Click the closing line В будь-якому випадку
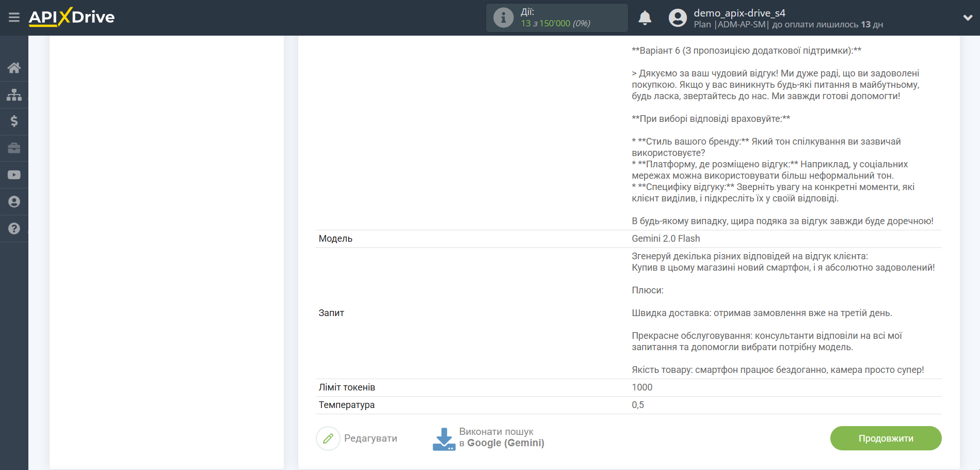Screen dimensions: 980x470 [782, 221]
